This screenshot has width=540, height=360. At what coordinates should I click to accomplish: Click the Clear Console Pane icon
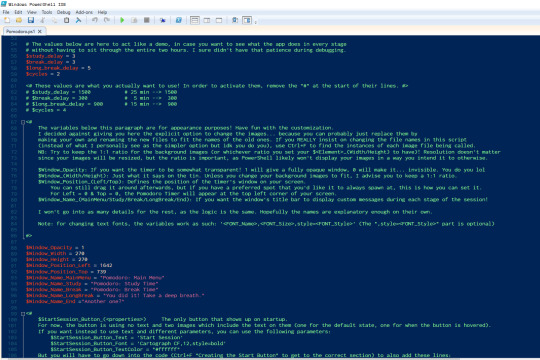tap(79, 20)
